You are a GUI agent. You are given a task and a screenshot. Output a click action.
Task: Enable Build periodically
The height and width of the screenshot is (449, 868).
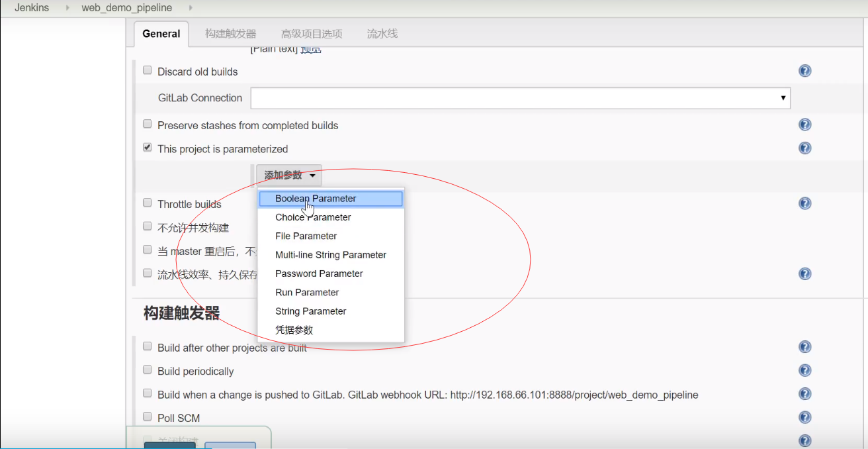tap(148, 370)
